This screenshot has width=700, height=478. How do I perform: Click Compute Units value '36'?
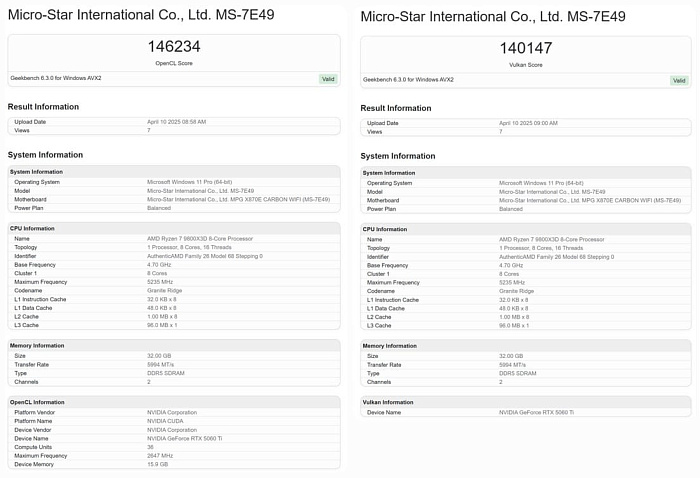tap(150, 447)
